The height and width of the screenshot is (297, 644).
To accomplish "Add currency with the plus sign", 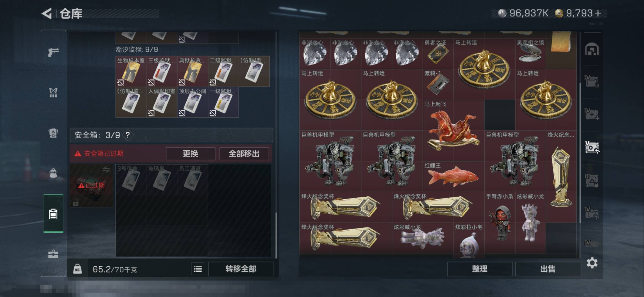I will point(598,13).
